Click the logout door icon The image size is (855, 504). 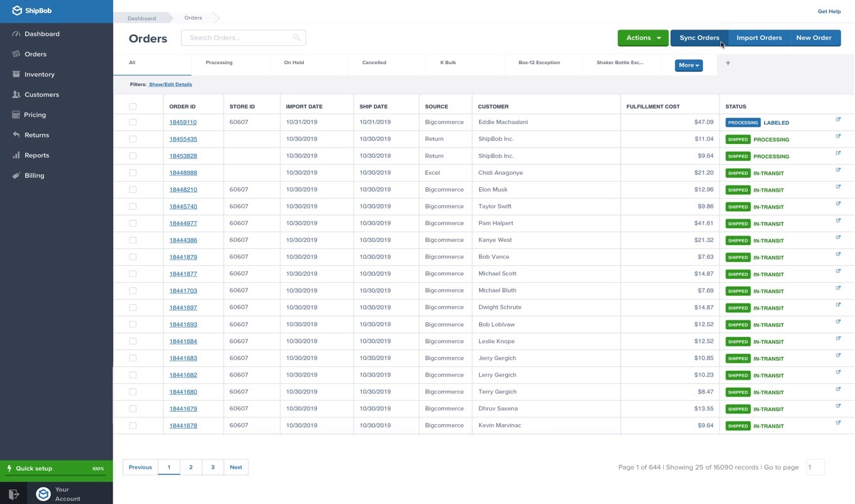coord(14,493)
